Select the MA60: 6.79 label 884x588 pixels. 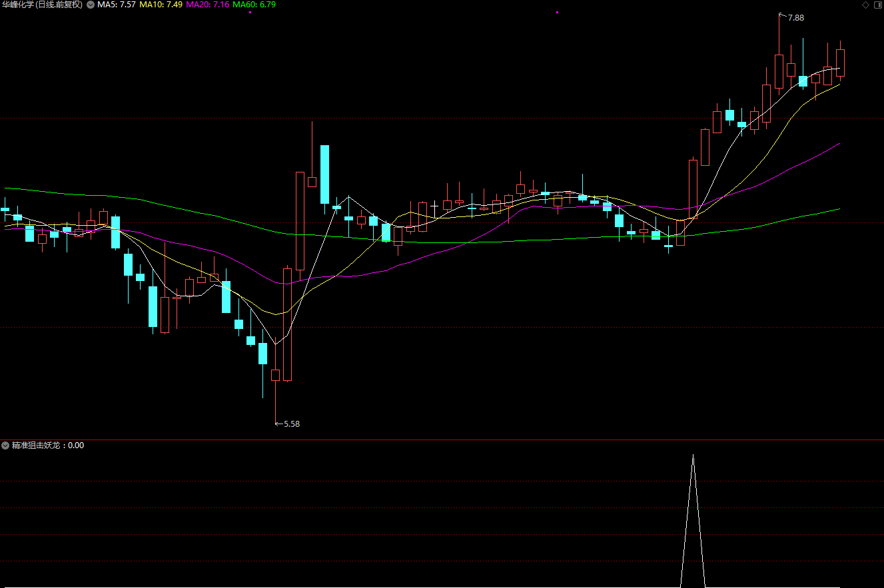tap(254, 5)
